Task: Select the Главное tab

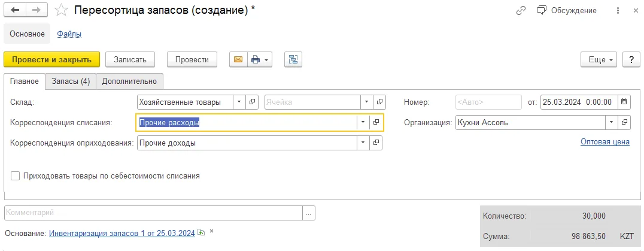Action: click(x=25, y=81)
